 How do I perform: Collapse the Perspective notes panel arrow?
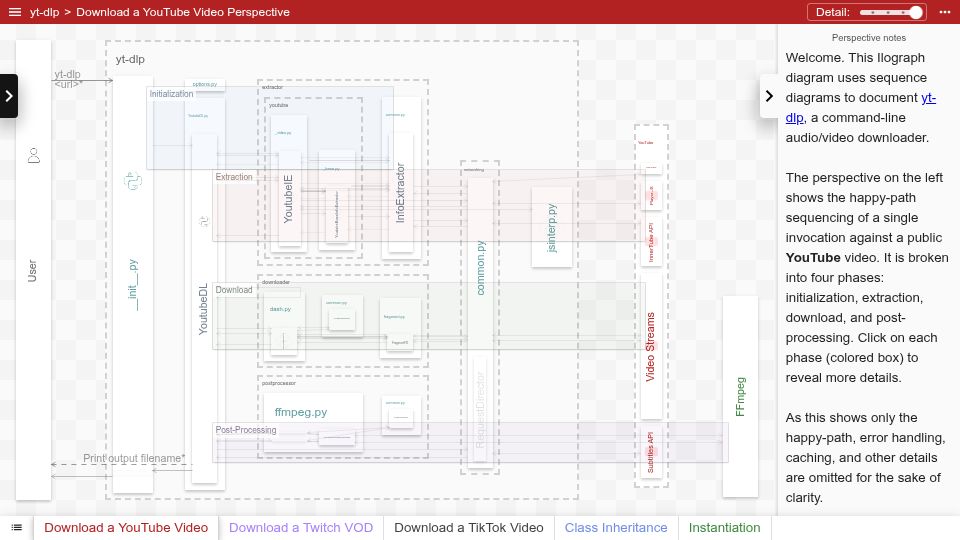pyautogui.click(x=769, y=96)
